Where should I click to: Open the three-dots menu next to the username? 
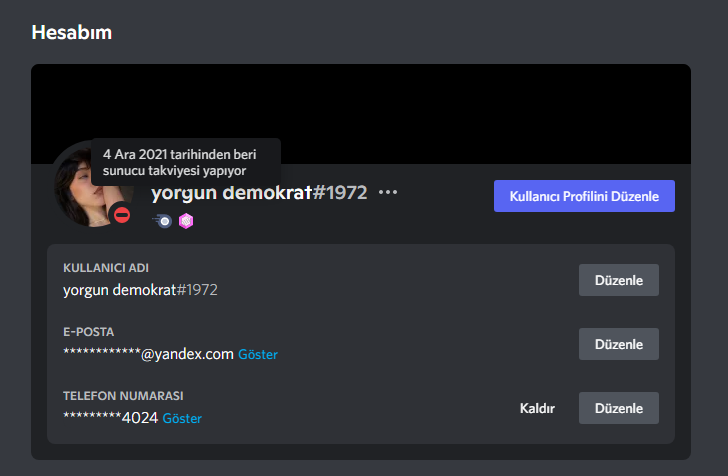(388, 192)
